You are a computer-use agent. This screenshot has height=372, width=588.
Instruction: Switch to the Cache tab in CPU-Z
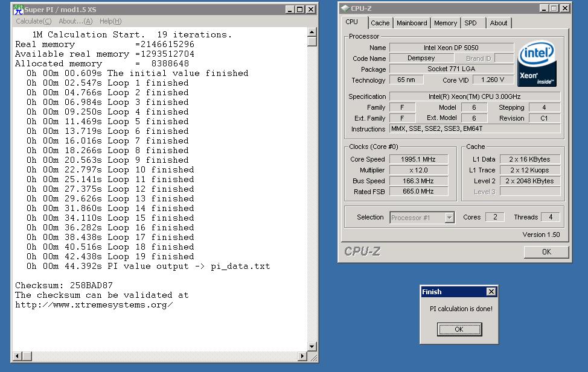click(380, 23)
